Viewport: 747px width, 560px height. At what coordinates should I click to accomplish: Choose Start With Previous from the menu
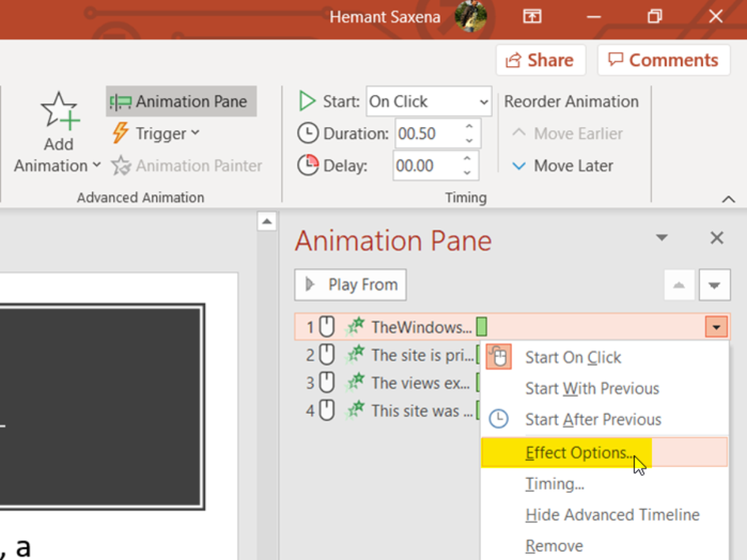604,389
